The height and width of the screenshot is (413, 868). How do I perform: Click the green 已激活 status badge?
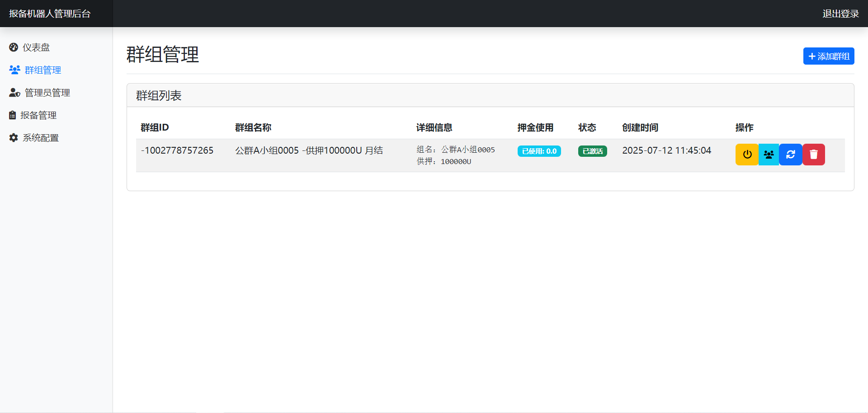coord(592,151)
